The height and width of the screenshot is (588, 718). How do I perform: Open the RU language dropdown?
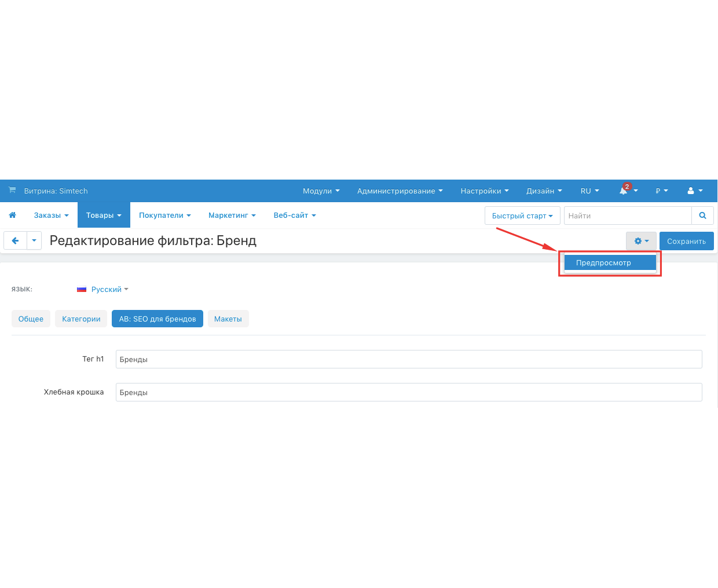[589, 191]
